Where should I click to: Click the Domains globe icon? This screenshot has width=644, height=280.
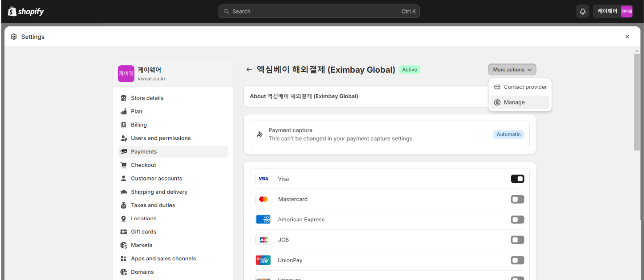124,272
